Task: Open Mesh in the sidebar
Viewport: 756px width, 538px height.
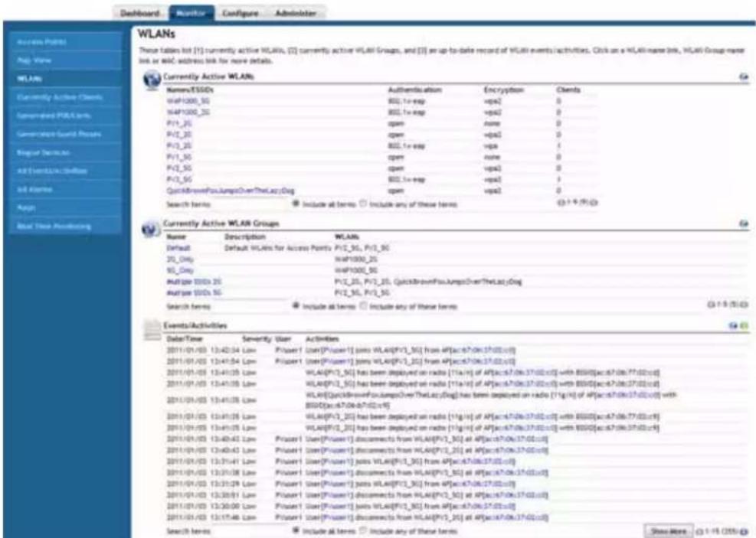Action: [x=66, y=207]
